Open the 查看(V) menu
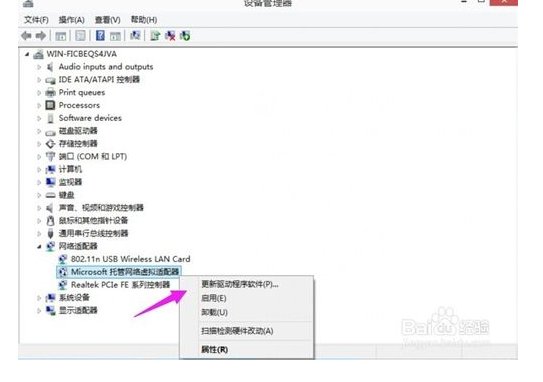The height and width of the screenshot is (382, 543). [x=108, y=20]
